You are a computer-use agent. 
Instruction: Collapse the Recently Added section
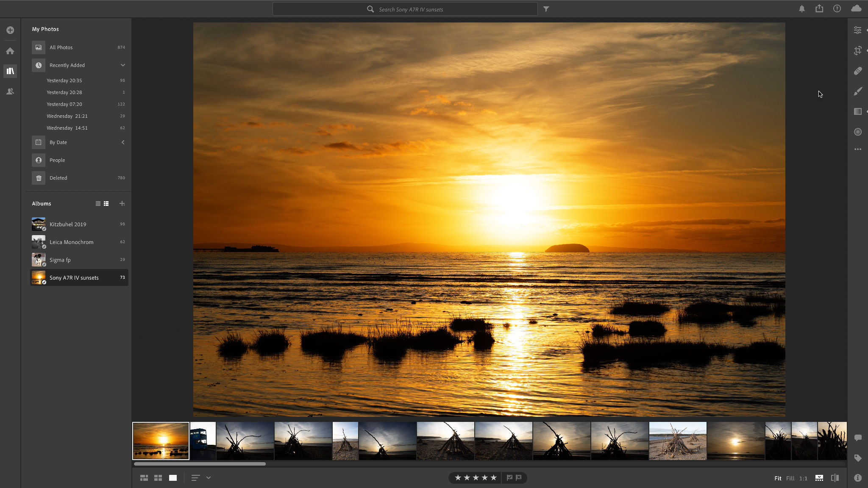tap(123, 65)
